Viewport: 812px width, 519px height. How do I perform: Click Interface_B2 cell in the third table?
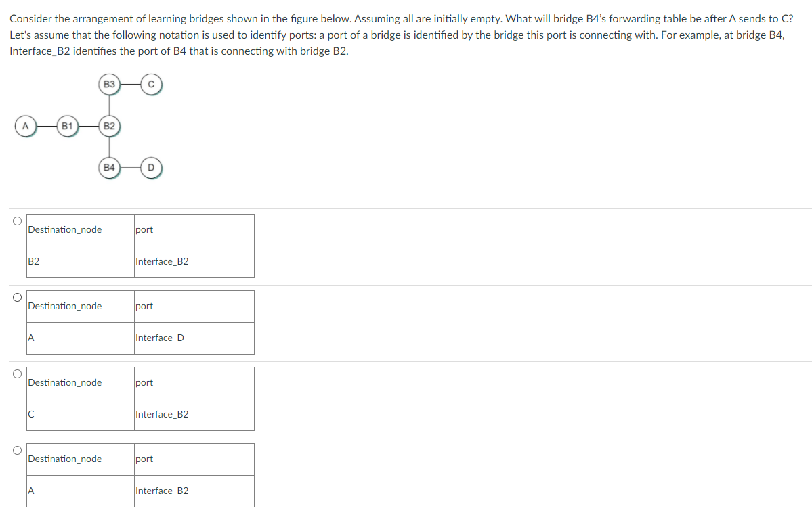tap(194, 415)
